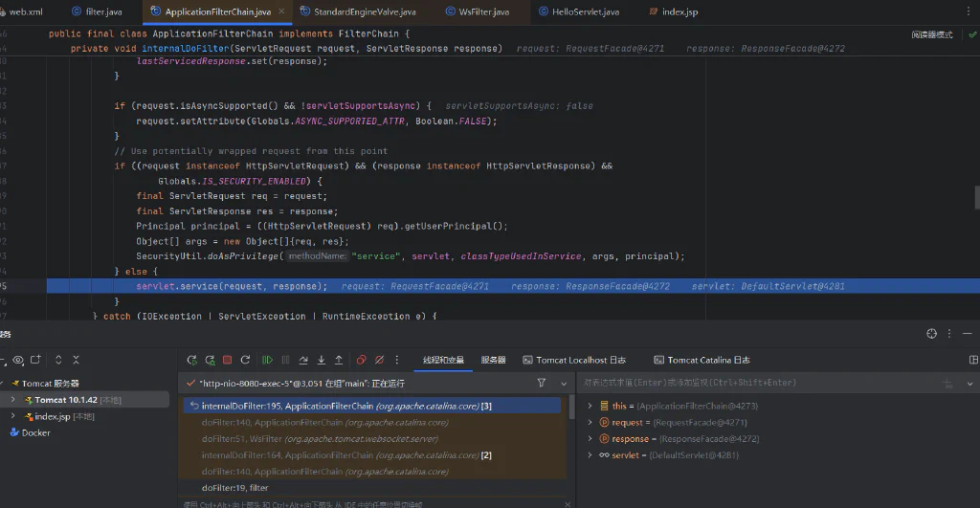Hide the Services tool window

pos(967,334)
